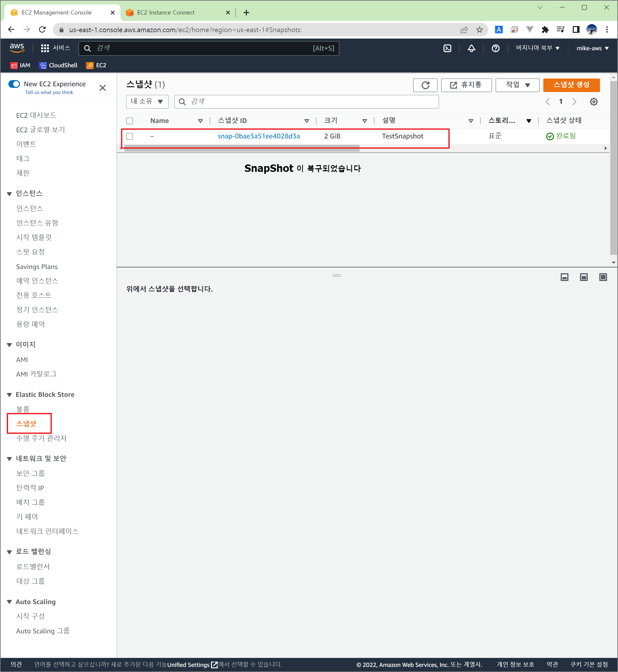Open 보안 그룹 in the sidebar
The width and height of the screenshot is (618, 672).
tap(31, 473)
